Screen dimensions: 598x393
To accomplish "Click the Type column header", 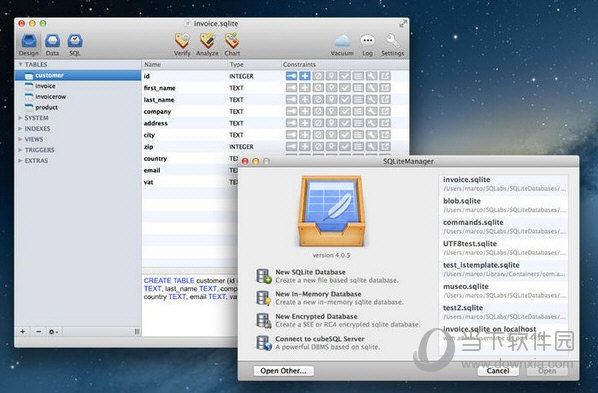I will point(254,64).
